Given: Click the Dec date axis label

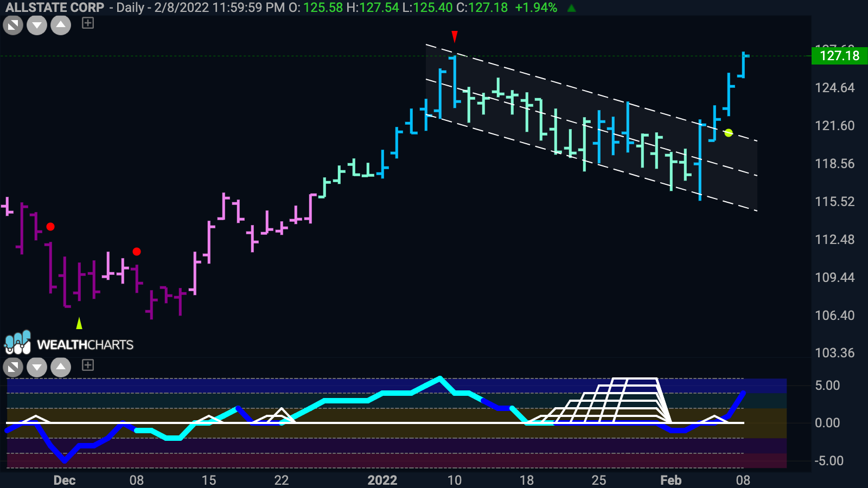Looking at the screenshot, I should click(65, 480).
